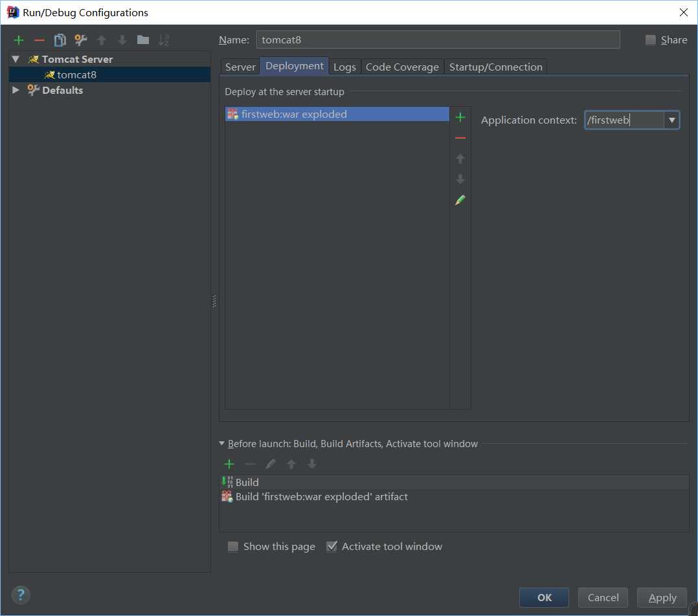Open the edit defaults wrench icon
Viewport: 698px width, 616px height.
pyautogui.click(x=80, y=40)
